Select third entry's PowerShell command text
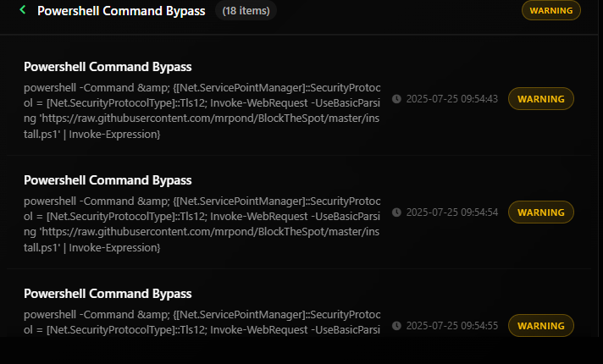 [x=202, y=323]
